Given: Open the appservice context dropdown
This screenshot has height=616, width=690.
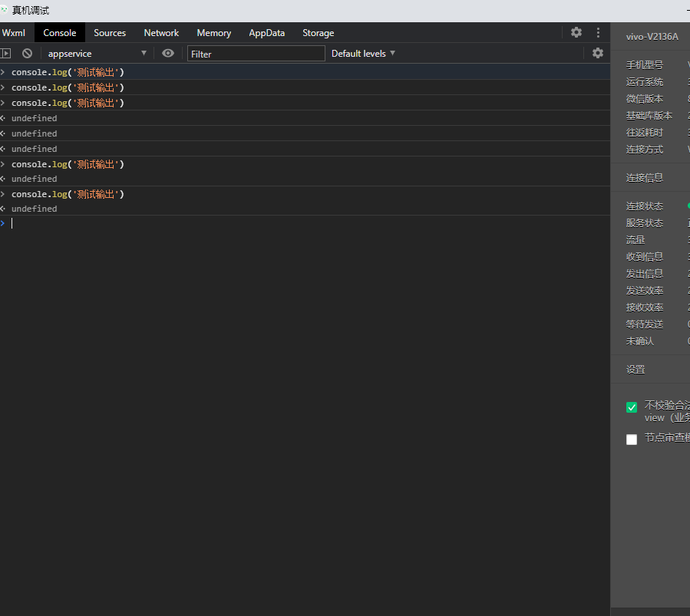Looking at the screenshot, I should click(97, 53).
